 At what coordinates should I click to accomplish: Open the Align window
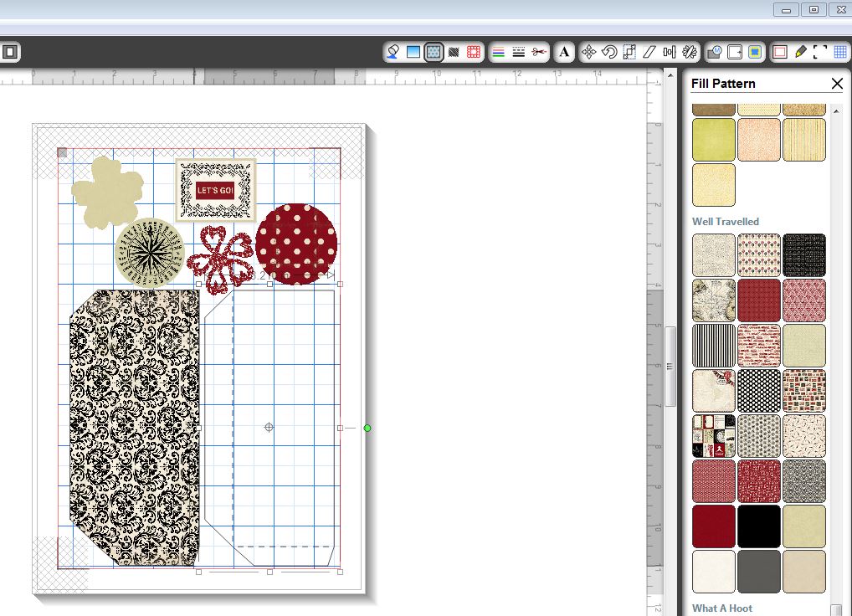[x=670, y=52]
